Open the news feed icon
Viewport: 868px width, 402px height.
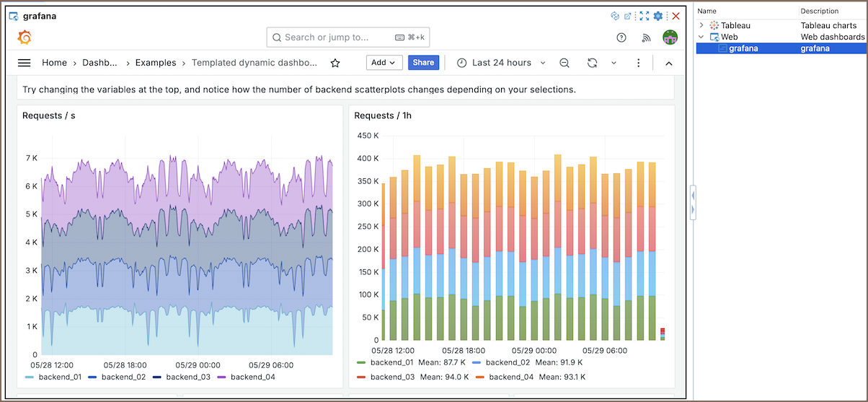(646, 38)
